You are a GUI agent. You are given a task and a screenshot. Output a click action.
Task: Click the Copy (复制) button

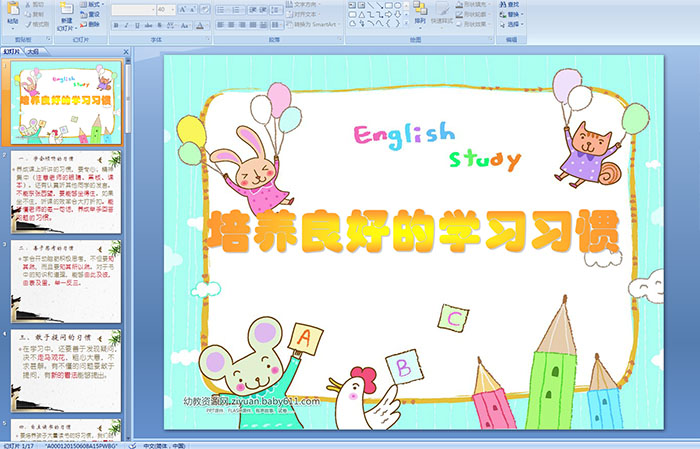pyautogui.click(x=33, y=14)
